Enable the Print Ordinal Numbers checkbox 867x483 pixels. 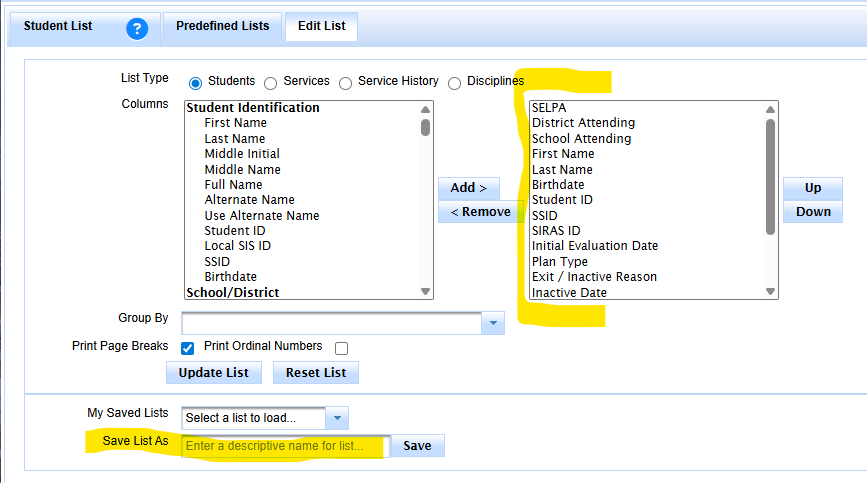click(341, 348)
